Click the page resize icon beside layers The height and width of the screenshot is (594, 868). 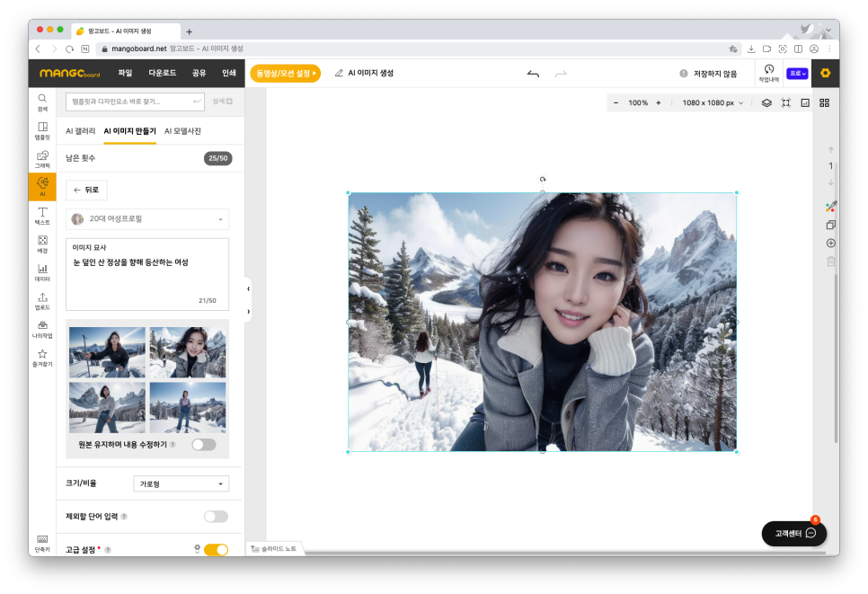pyautogui.click(x=805, y=103)
